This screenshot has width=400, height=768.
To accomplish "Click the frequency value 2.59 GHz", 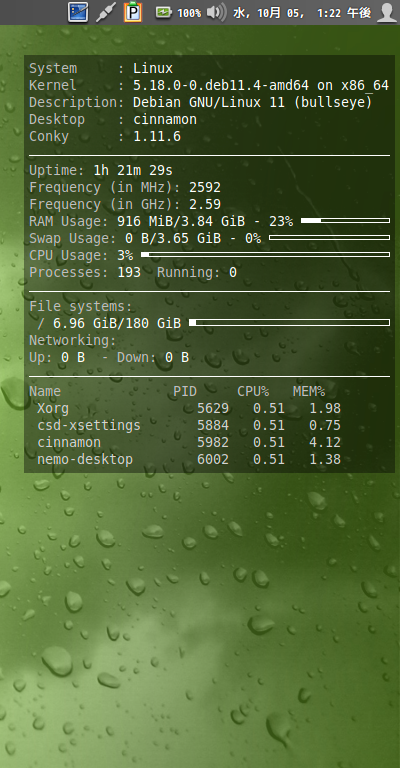I will tap(205, 205).
